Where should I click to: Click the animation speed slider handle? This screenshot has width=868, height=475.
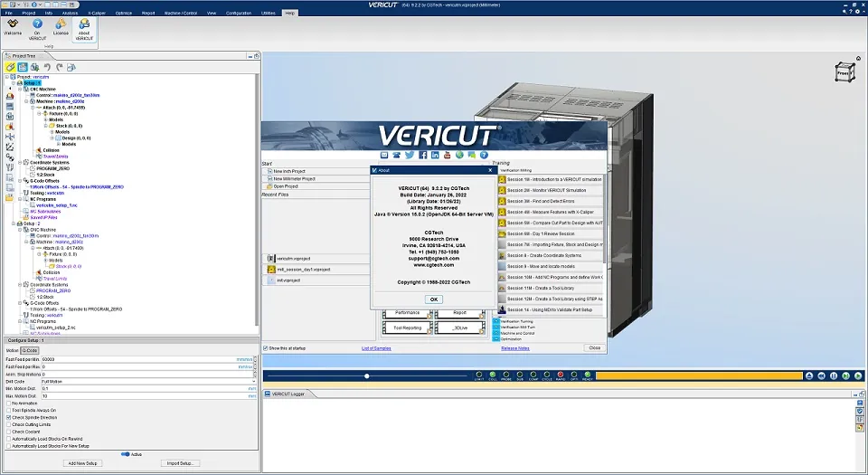tap(366, 375)
